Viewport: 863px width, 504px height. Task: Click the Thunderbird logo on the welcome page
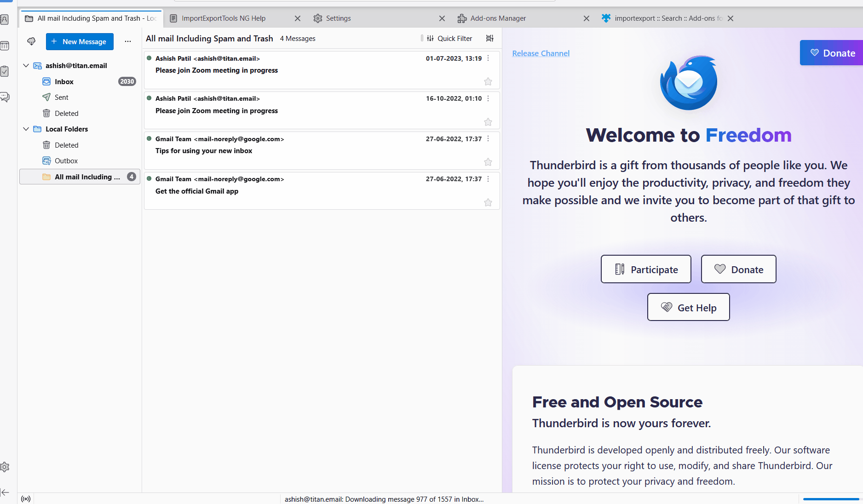tap(689, 83)
